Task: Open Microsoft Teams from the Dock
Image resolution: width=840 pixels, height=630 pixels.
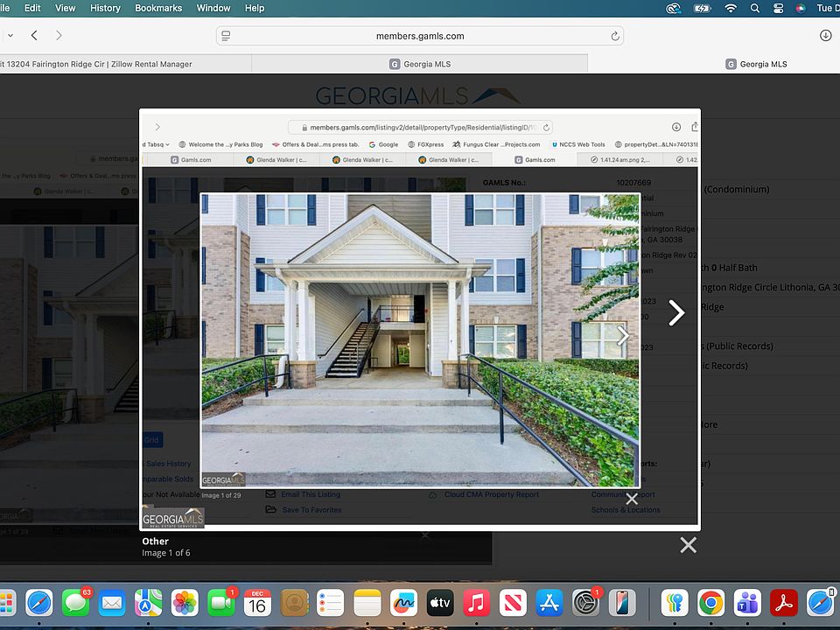Action: coord(747,603)
